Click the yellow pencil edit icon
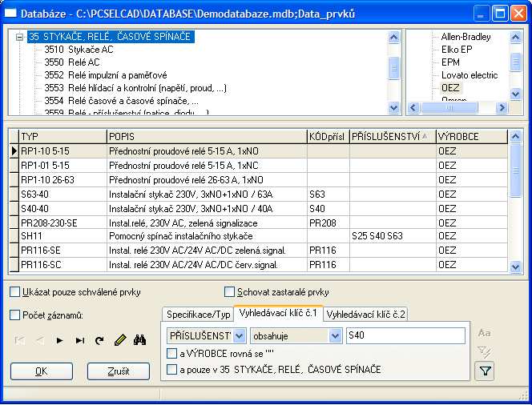The width and height of the screenshot is (532, 405). point(120,340)
